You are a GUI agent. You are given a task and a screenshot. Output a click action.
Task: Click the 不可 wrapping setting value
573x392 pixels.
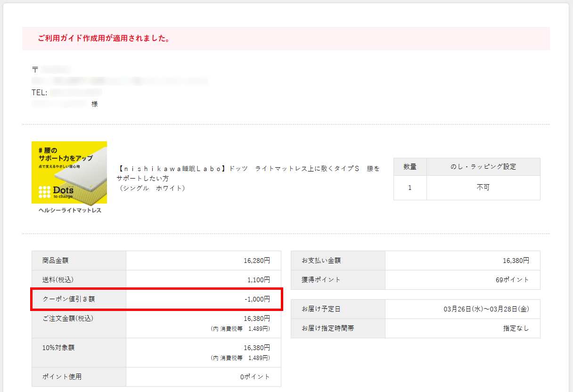pyautogui.click(x=483, y=188)
